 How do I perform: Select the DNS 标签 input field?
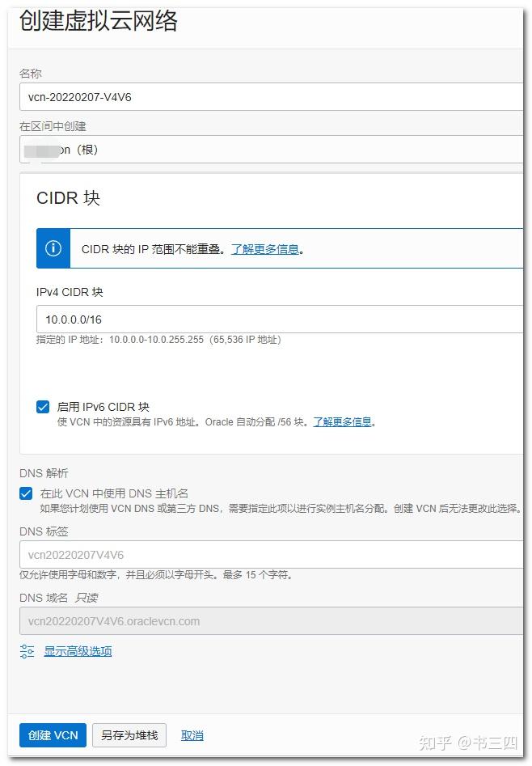(271, 555)
